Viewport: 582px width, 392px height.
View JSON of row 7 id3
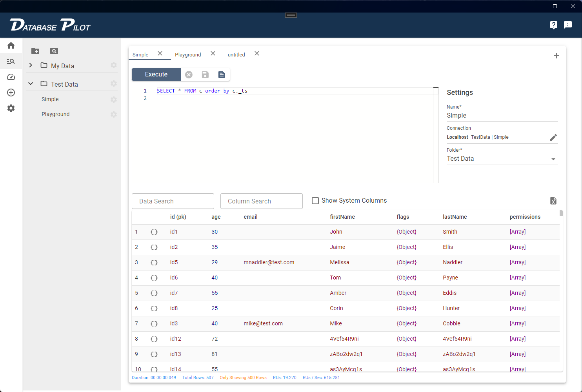click(154, 324)
